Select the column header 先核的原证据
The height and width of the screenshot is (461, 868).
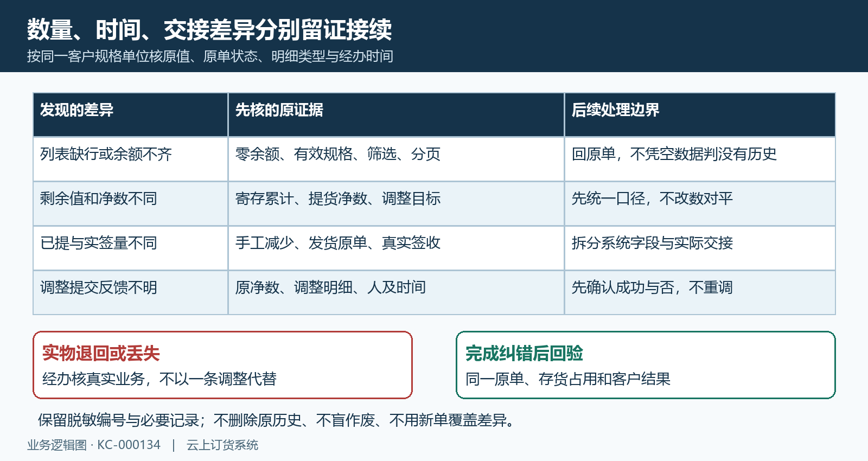coord(396,114)
